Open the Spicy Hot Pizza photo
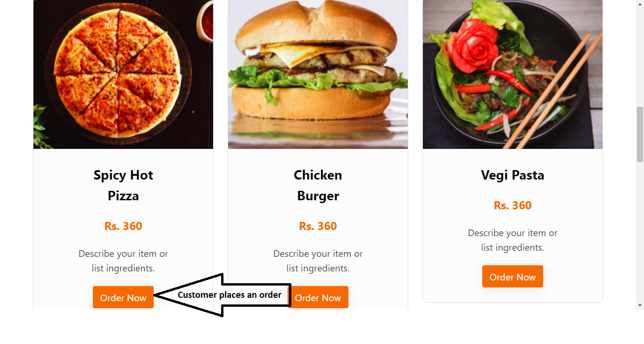 pyautogui.click(x=123, y=74)
